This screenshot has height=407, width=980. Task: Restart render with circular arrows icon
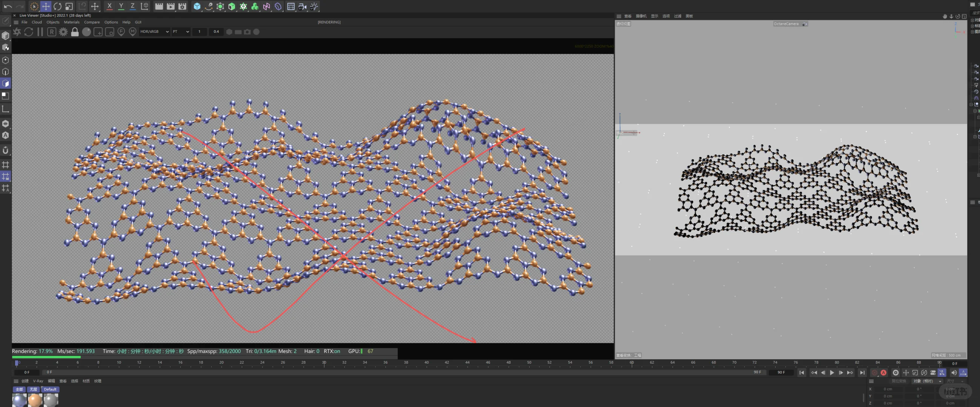coord(29,32)
